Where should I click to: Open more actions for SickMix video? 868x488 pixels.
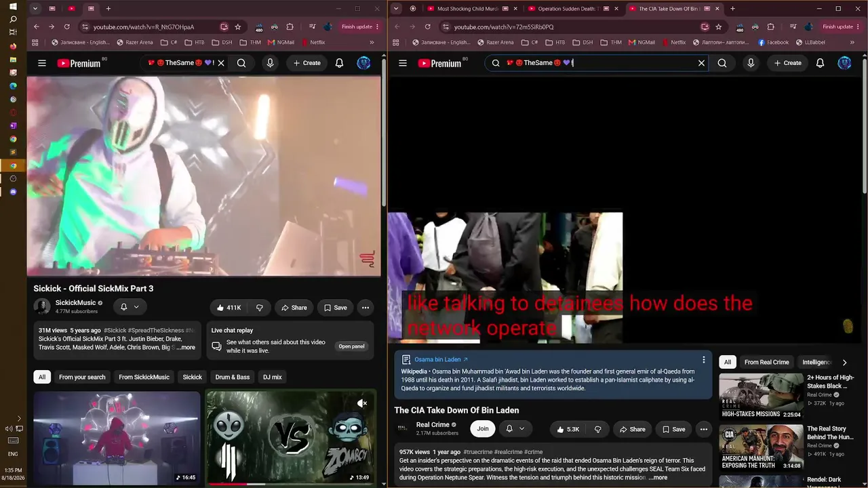(x=366, y=308)
